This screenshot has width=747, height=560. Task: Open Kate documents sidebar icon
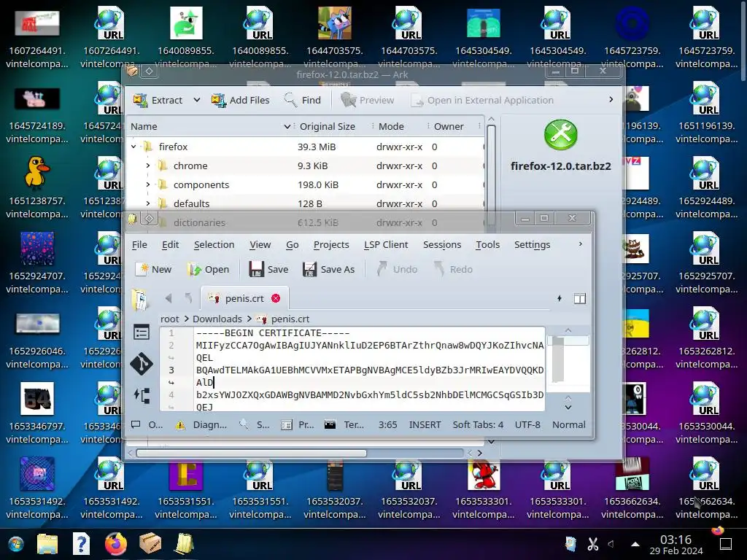[x=141, y=300]
